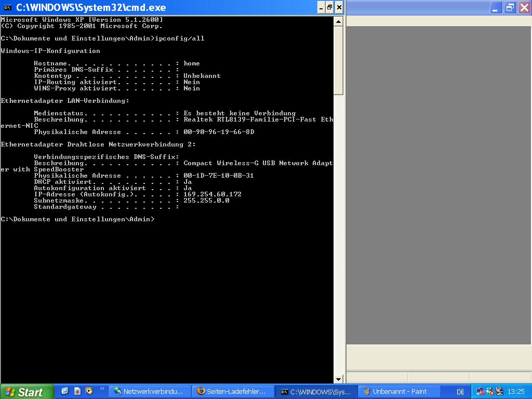Click the middle system tray icon
The image size is (532, 399).
tap(489, 392)
